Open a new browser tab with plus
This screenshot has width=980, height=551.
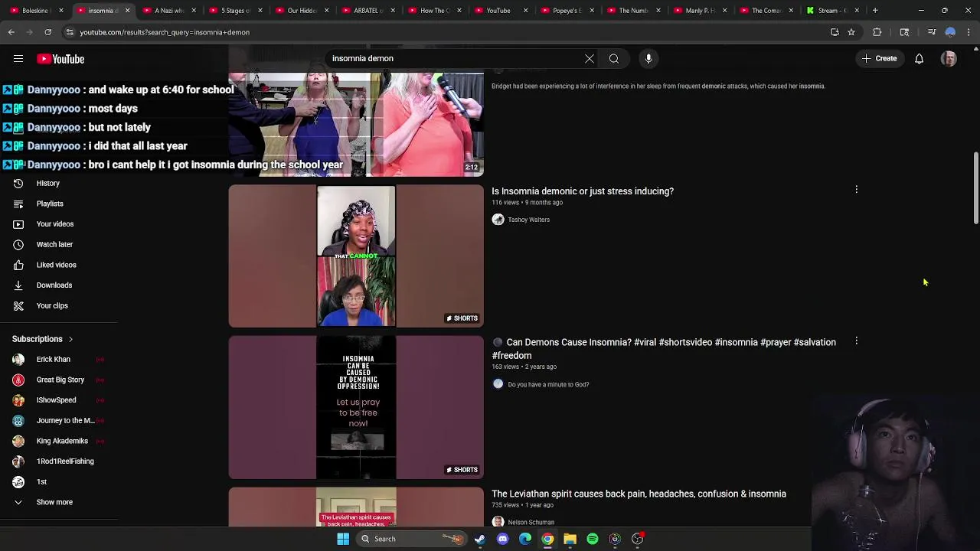(x=875, y=11)
